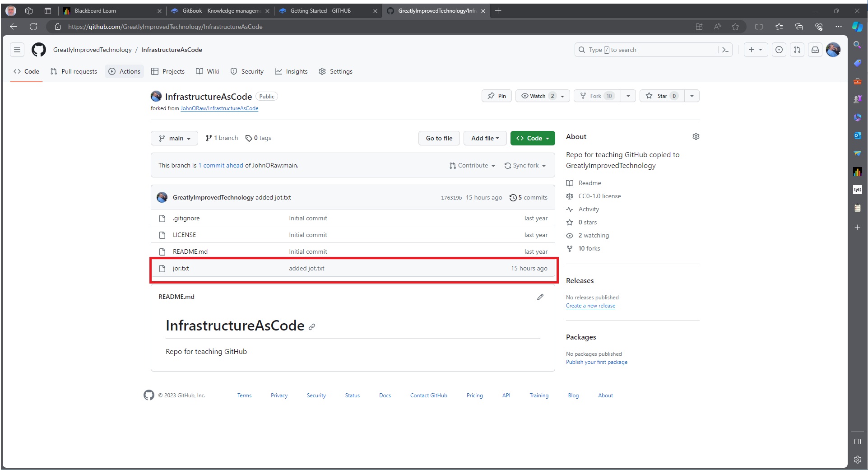Pin the repository with Pin button
868x470 pixels.
coord(497,96)
